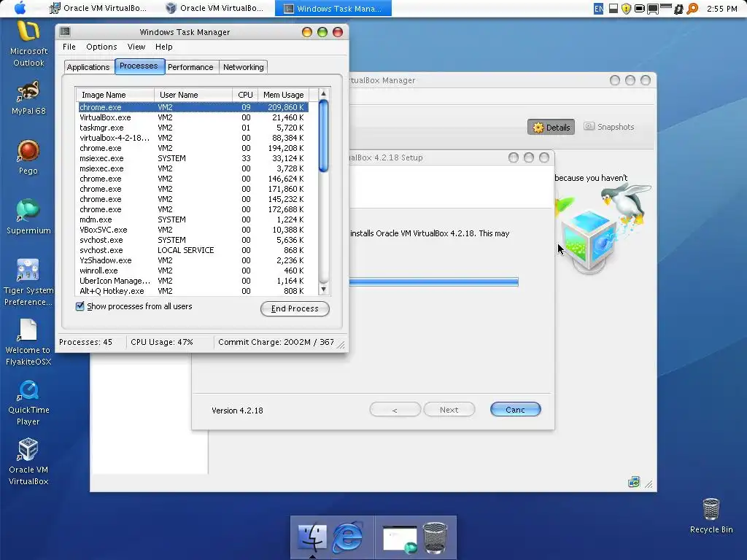This screenshot has width=747, height=560.
Task: Toggle Show processes from all users
Action: (x=80, y=306)
